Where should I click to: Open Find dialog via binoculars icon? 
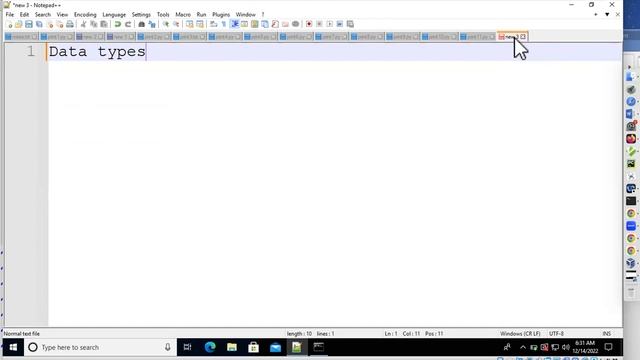[x=142, y=24]
